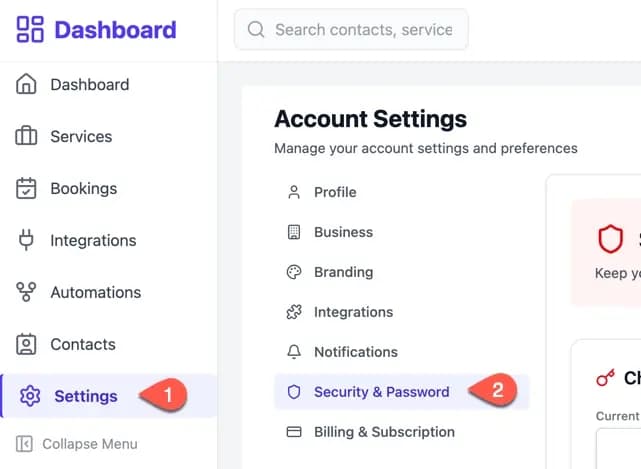The height and width of the screenshot is (469, 641).
Task: Click the Settings gear icon
Action: (30, 396)
